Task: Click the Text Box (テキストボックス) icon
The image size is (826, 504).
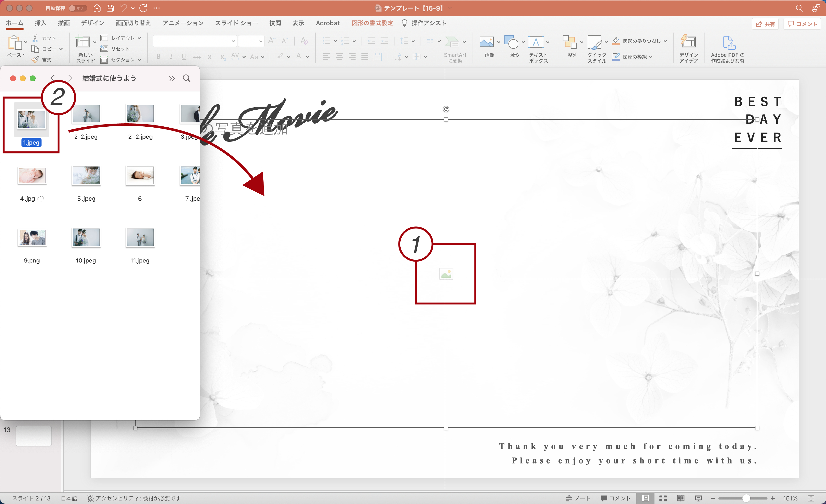Action: (536, 42)
